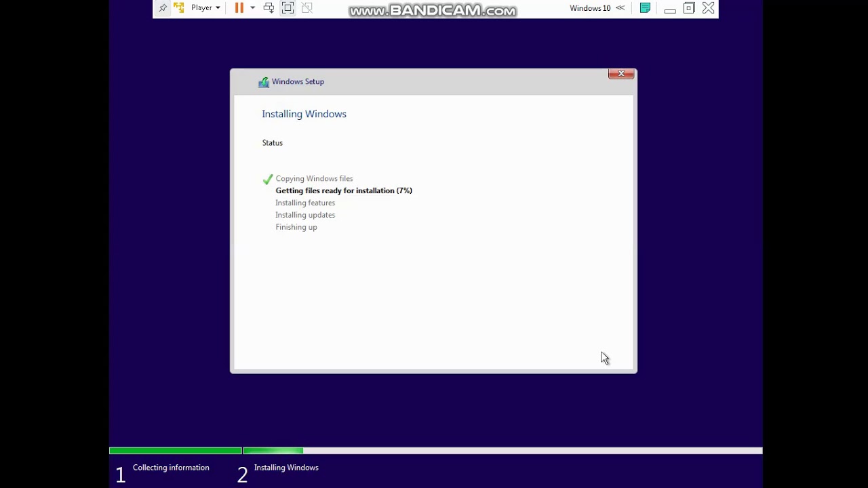Click step 2 'Installing Windows' label at bottom

coord(286,468)
